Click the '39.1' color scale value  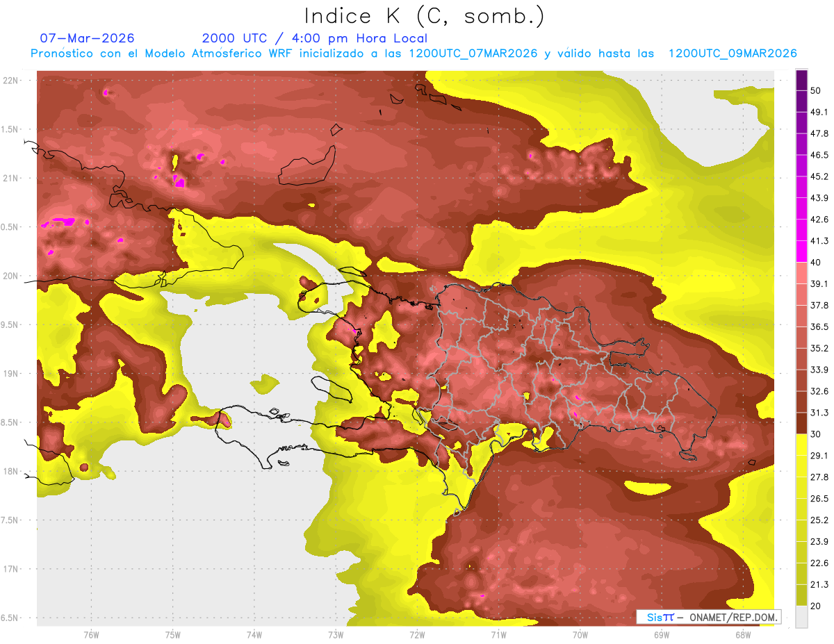click(x=819, y=284)
